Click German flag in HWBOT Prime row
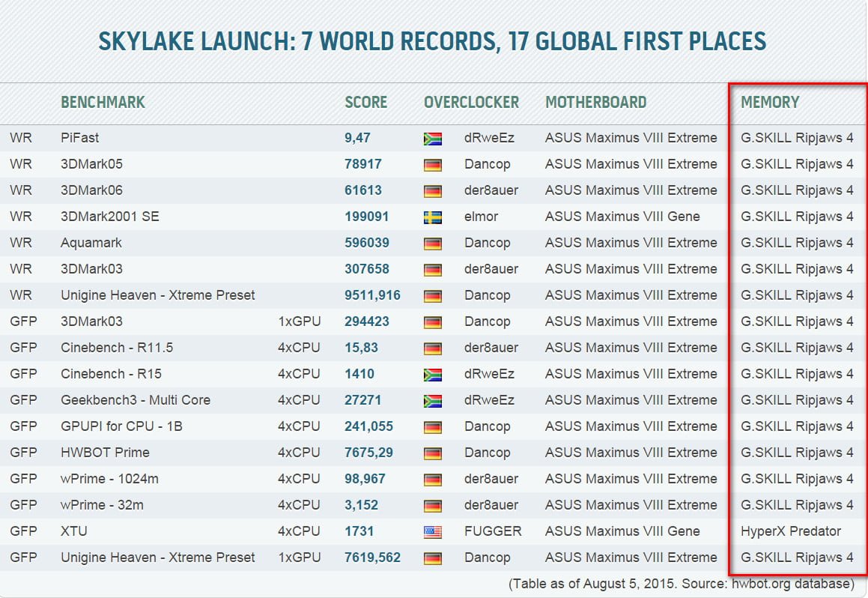Image resolution: width=868 pixels, height=598 pixels. (432, 453)
